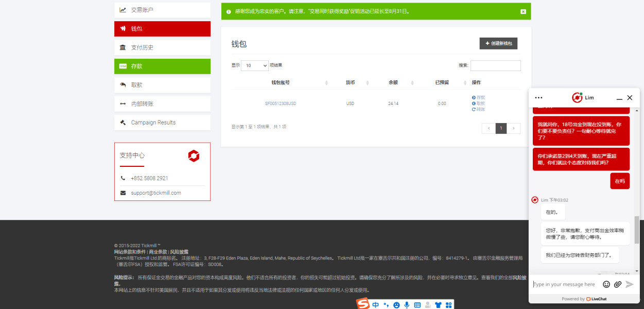The image size is (644, 309).
Task: Click the reserved value 0.00
Action: click(442, 104)
